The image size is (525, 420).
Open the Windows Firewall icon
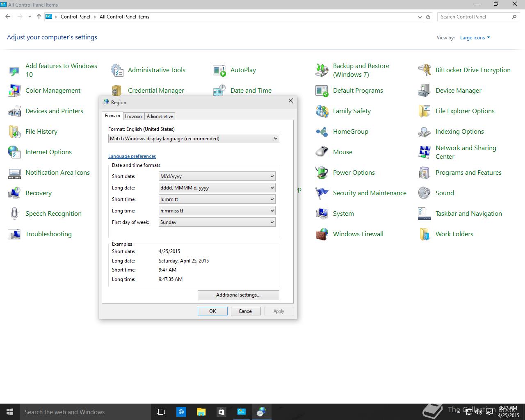point(322,234)
